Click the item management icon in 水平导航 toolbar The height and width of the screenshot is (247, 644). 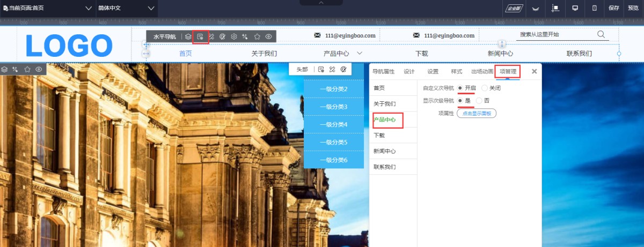[x=200, y=36]
